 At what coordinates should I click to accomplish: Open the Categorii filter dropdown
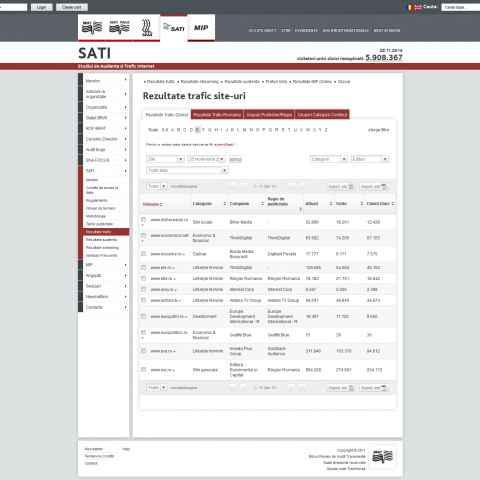328,159
